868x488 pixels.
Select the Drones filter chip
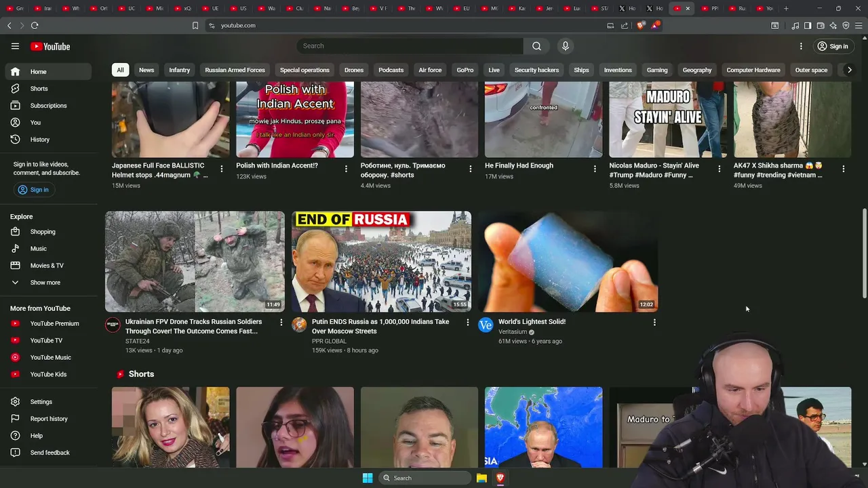point(354,70)
